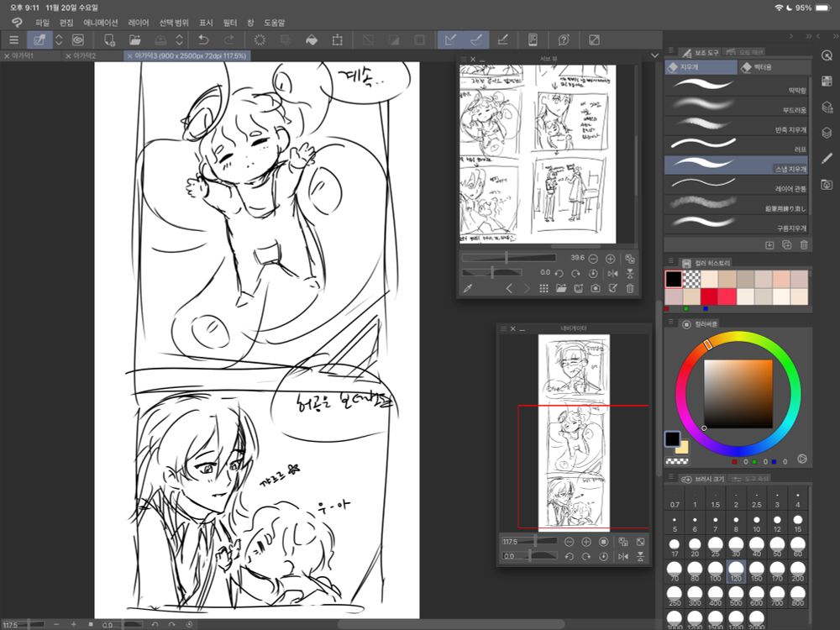The image size is (840, 630).
Task: Click the clear (dotted circle) icon in the command bar
Action: coord(260,40)
